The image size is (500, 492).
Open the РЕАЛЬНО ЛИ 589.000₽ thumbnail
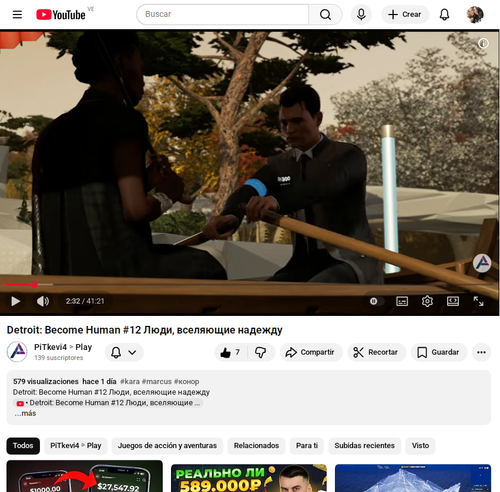(x=249, y=478)
